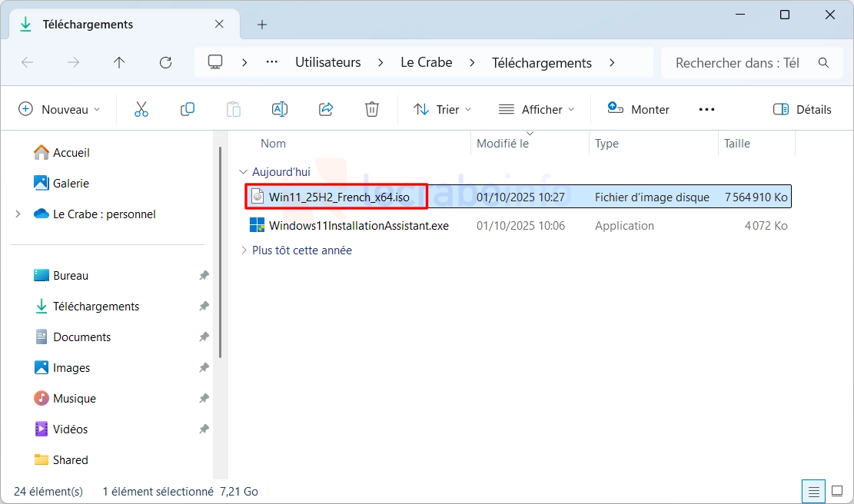Screen dimensions: 854x504
Task: Open a new tab with plus button
Action: pyautogui.click(x=262, y=25)
